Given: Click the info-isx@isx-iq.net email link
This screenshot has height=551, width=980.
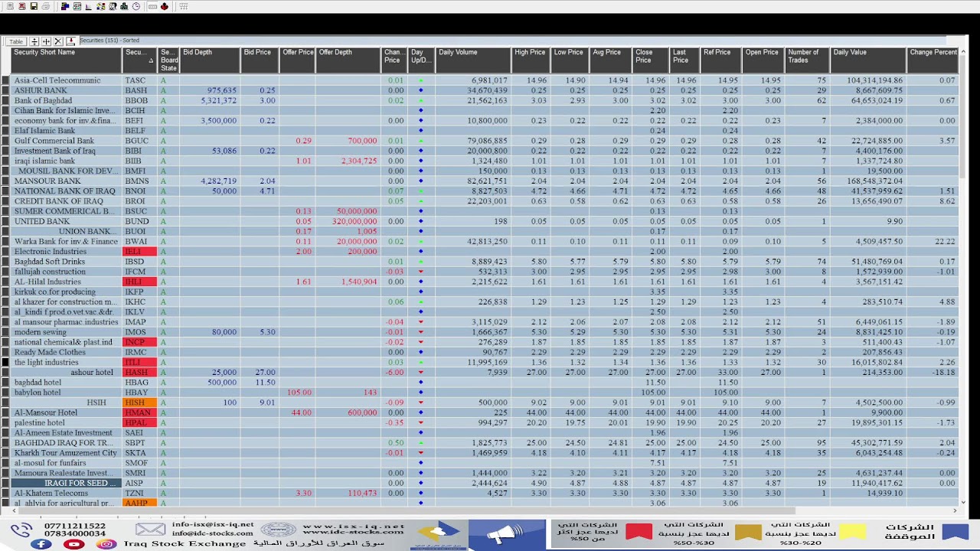Looking at the screenshot, I should coord(213,525).
